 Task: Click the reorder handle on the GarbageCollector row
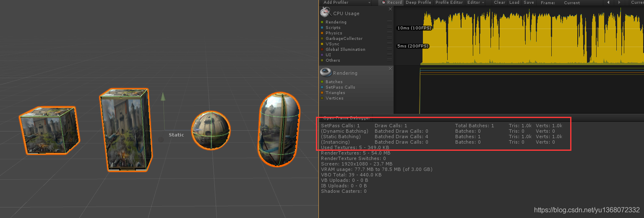389,39
